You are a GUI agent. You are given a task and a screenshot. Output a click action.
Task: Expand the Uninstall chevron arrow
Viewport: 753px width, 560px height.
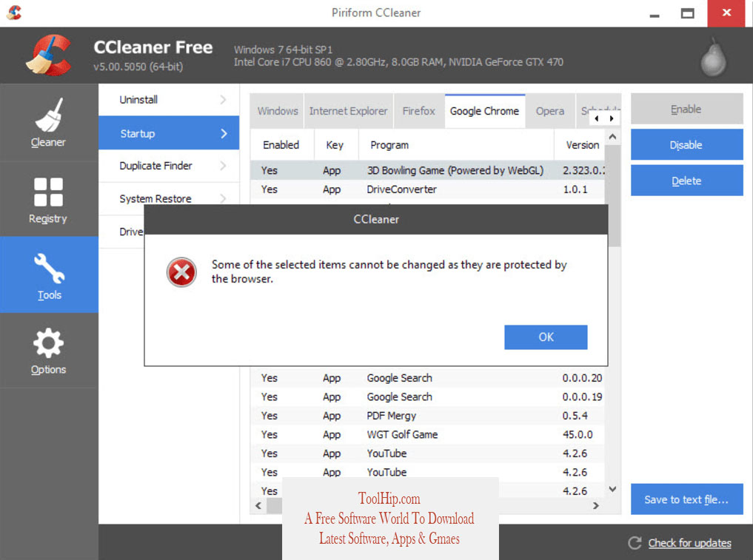click(x=224, y=100)
